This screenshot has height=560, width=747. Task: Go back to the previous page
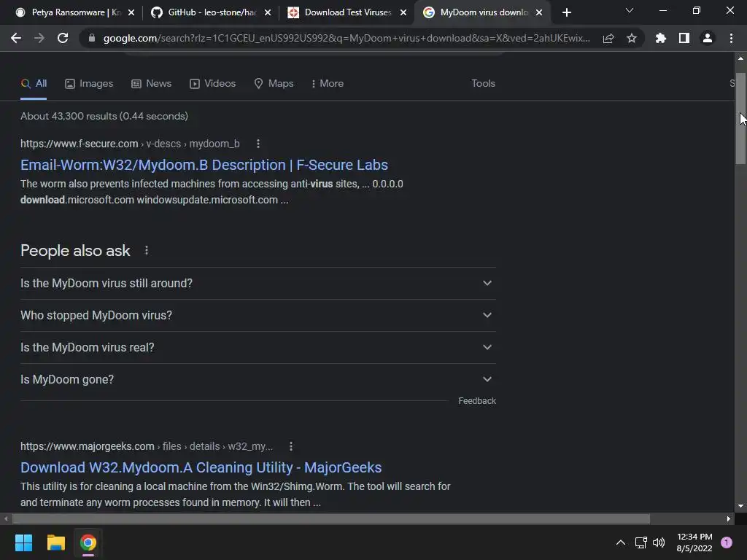16,38
